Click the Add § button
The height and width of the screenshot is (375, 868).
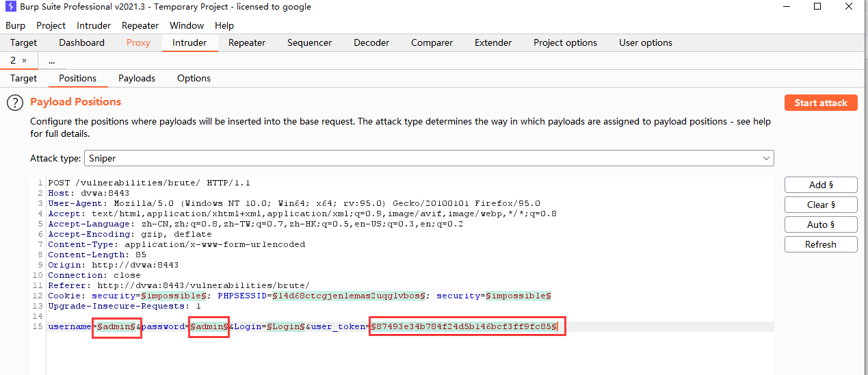(821, 185)
